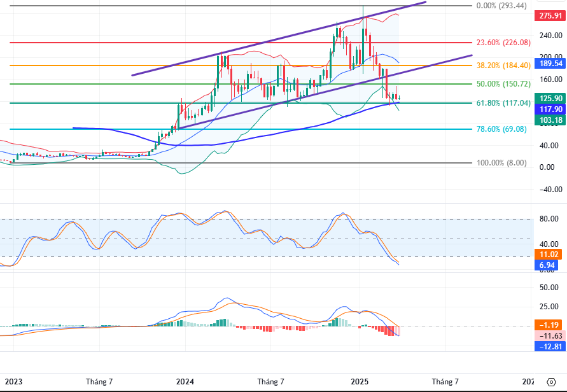The image size is (567, 392).
Task: Select the 78.60% (69.08) Fibonacci level label
Action: [501, 129]
